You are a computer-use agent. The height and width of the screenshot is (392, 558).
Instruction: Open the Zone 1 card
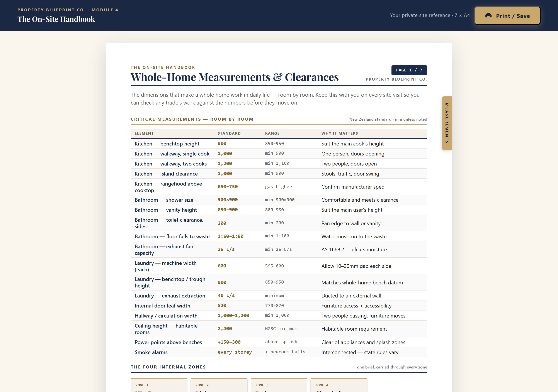[159, 385]
